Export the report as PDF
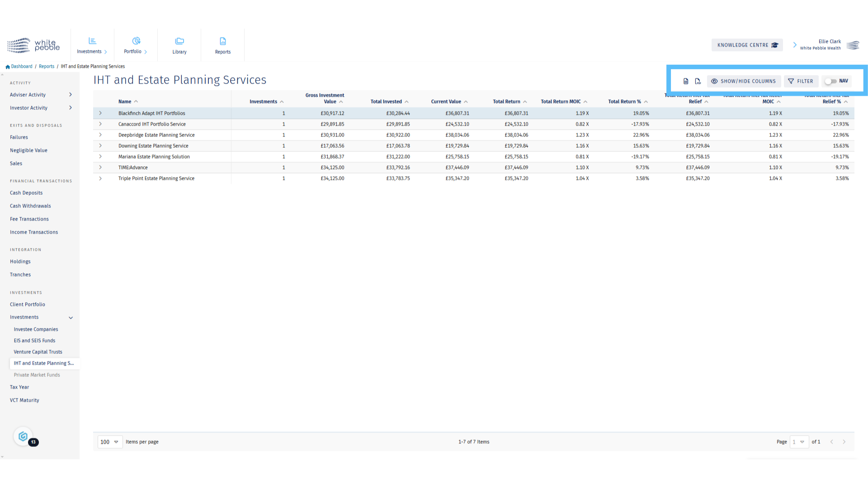This screenshot has height=488, width=868. point(698,81)
